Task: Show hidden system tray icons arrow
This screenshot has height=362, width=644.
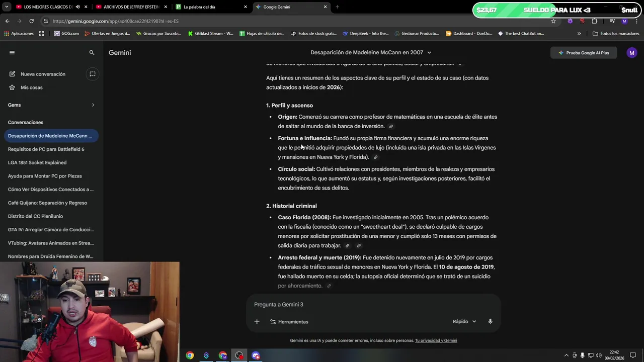Action: coord(566,355)
